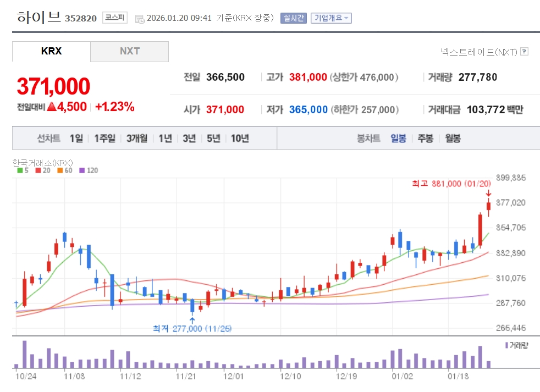Click the 최고 381,000 (01/20) chart label
This screenshot has height=392, width=540.
[x=451, y=184]
